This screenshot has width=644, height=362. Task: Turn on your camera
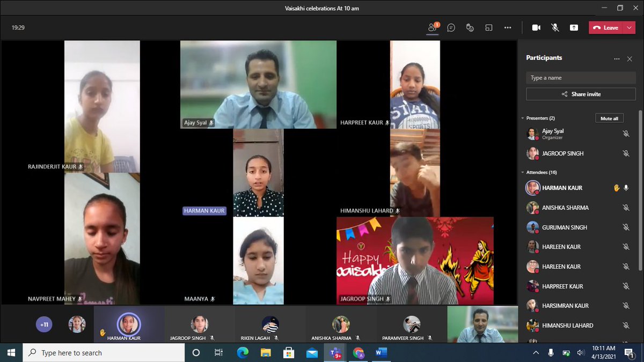[x=536, y=27]
